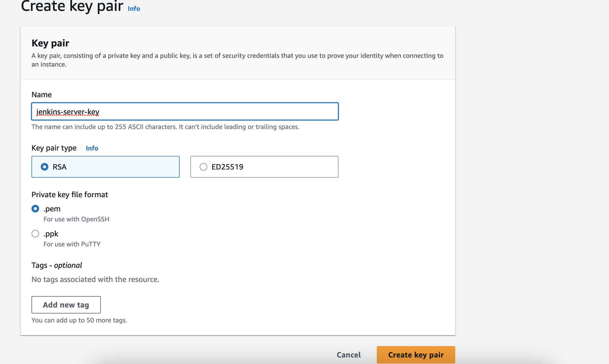Open Info link beside Create key pair heading
The image size is (609, 364).
tap(134, 9)
